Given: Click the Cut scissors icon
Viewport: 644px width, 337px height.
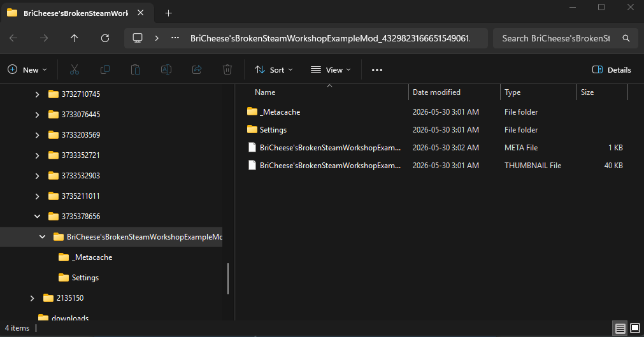Looking at the screenshot, I should [75, 70].
